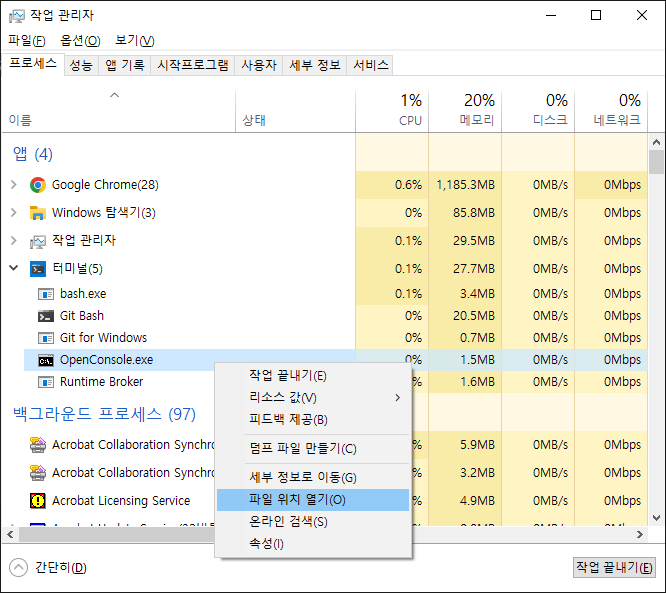Select the Acrobat Licensing Service row name
The width and height of the screenshot is (666, 593).
(x=121, y=501)
